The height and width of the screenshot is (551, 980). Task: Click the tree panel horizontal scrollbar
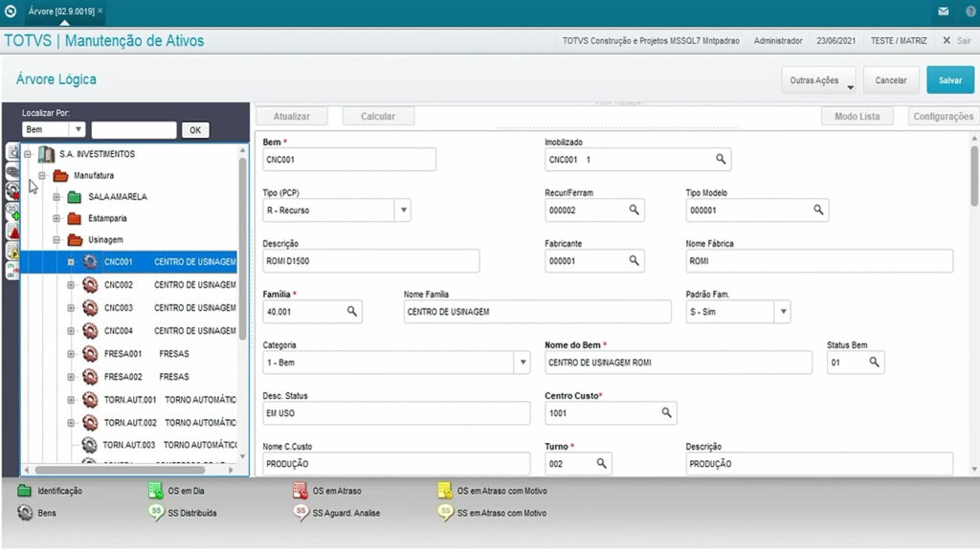pos(120,470)
